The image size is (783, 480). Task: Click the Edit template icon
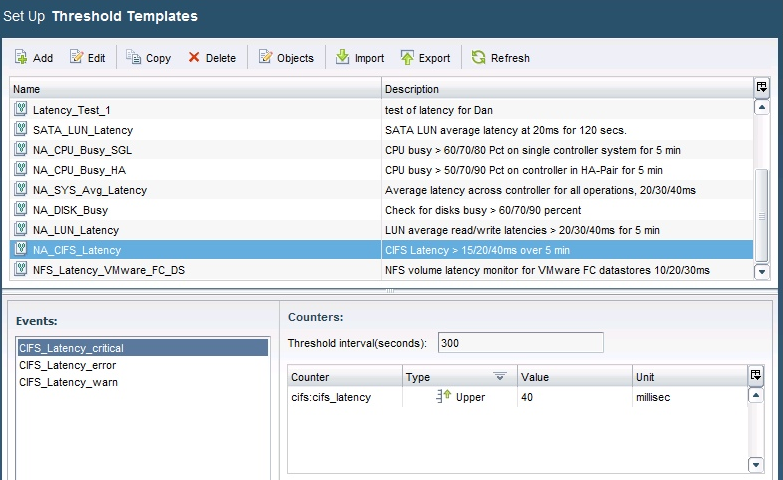pos(76,58)
